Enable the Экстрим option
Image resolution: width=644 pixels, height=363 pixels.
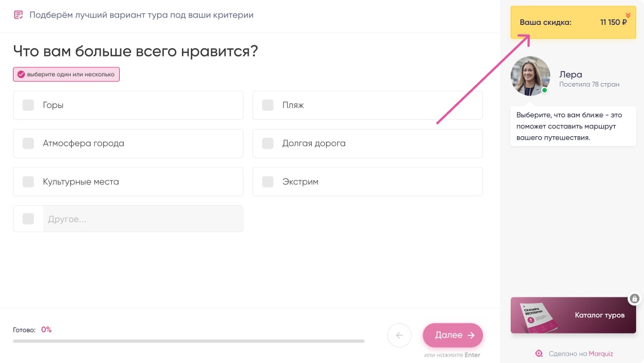267,181
